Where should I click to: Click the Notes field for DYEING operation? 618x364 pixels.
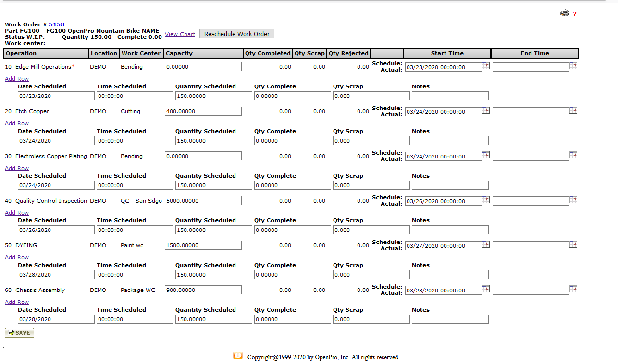(450, 275)
